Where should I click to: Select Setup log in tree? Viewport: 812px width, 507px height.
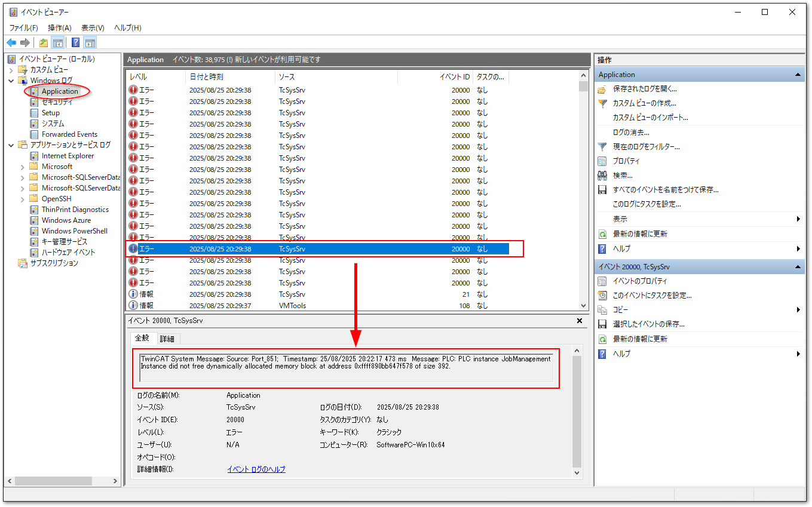pyautogui.click(x=51, y=113)
